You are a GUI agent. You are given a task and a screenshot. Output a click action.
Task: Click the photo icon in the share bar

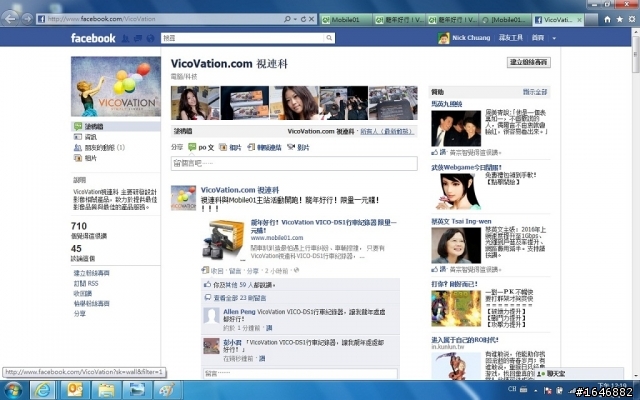pyautogui.click(x=223, y=147)
